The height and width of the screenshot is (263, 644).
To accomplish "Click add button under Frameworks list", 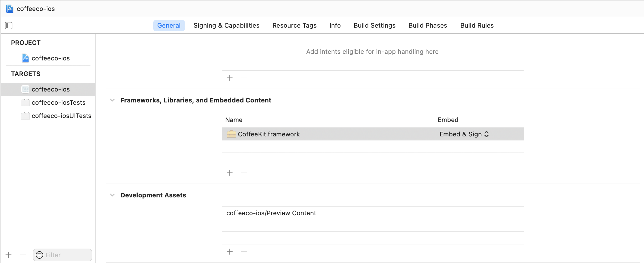I will pyautogui.click(x=230, y=173).
